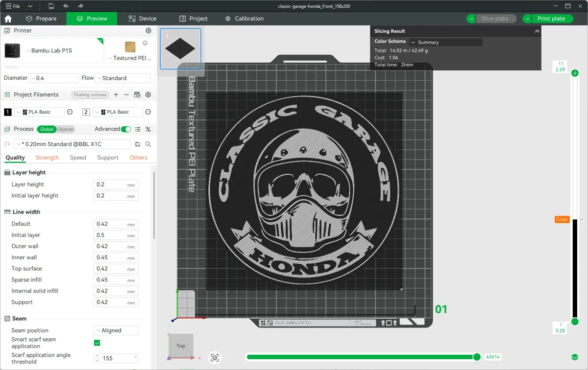Open the File menu dropdown arrow
Screen dimensions: 588x370
(30, 6)
